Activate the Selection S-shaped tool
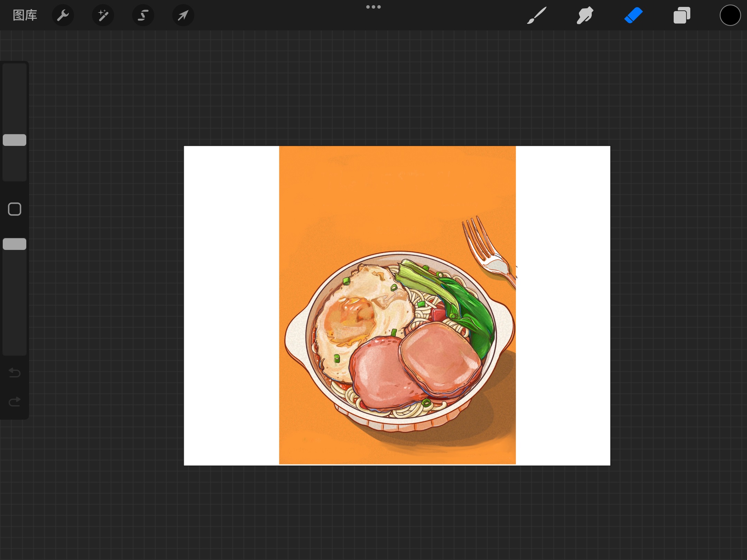747x560 pixels. [143, 15]
